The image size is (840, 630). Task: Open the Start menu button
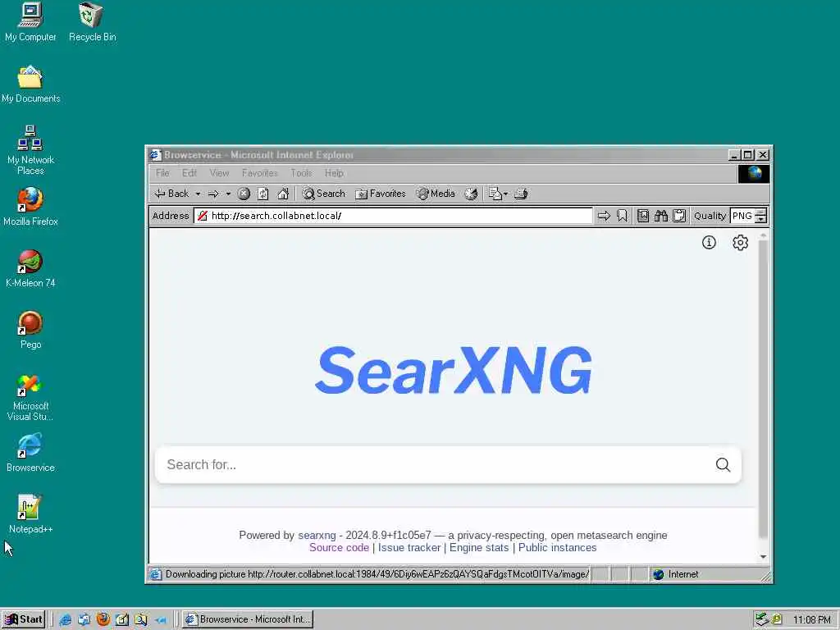[24, 619]
